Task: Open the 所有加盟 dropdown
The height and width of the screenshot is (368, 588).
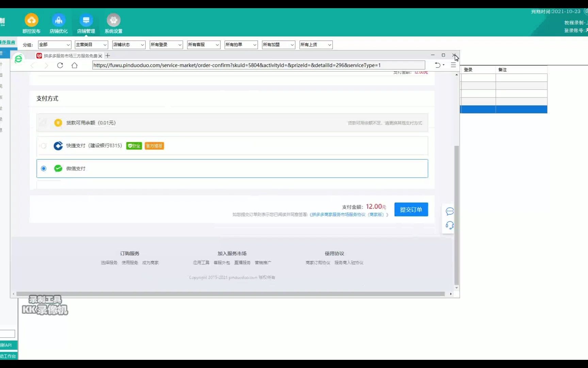Action: (x=278, y=45)
